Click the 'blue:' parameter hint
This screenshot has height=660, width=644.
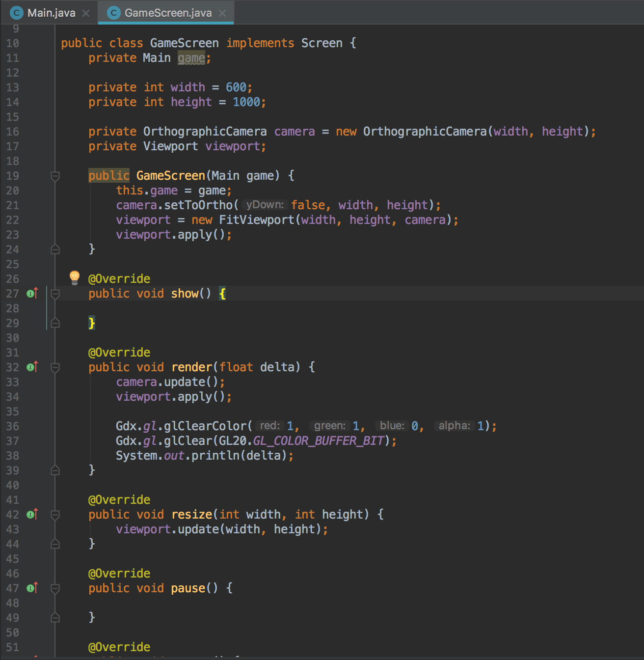click(392, 426)
